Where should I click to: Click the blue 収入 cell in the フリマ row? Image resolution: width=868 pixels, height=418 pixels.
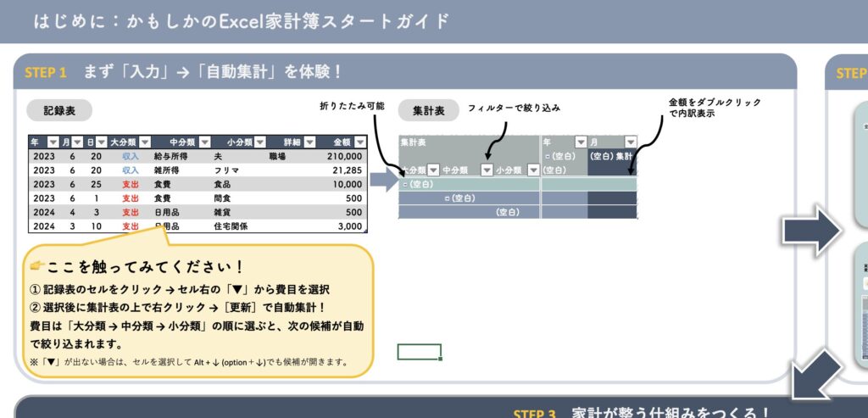point(130,170)
